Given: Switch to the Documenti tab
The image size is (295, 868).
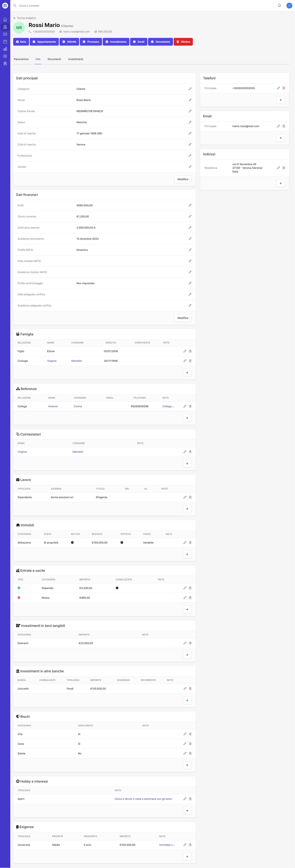Looking at the screenshot, I should click(x=54, y=59).
